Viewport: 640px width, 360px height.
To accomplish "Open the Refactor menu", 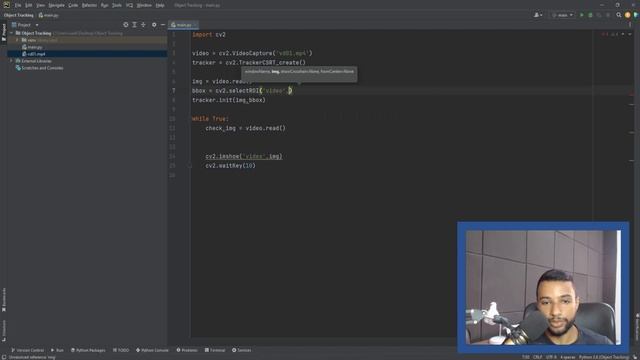I will pos(89,5).
